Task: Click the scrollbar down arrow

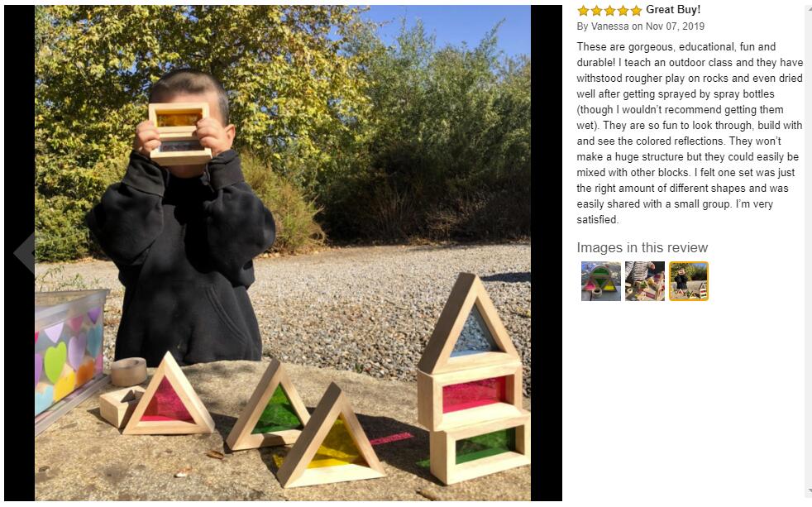Action: (809, 491)
